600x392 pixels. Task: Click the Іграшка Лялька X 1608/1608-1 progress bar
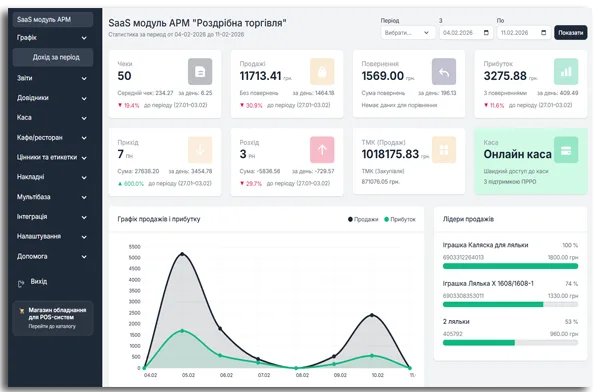510,304
